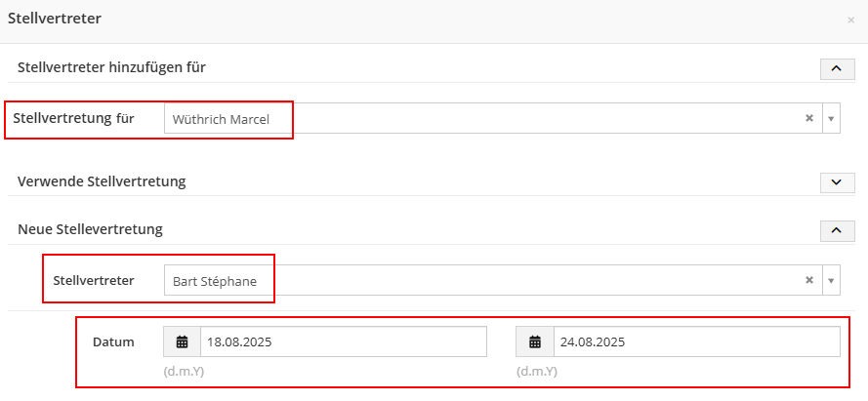Screen dimensions: 868x401
Task: Open calendar picker for start date 18.08.2025
Action: point(182,341)
